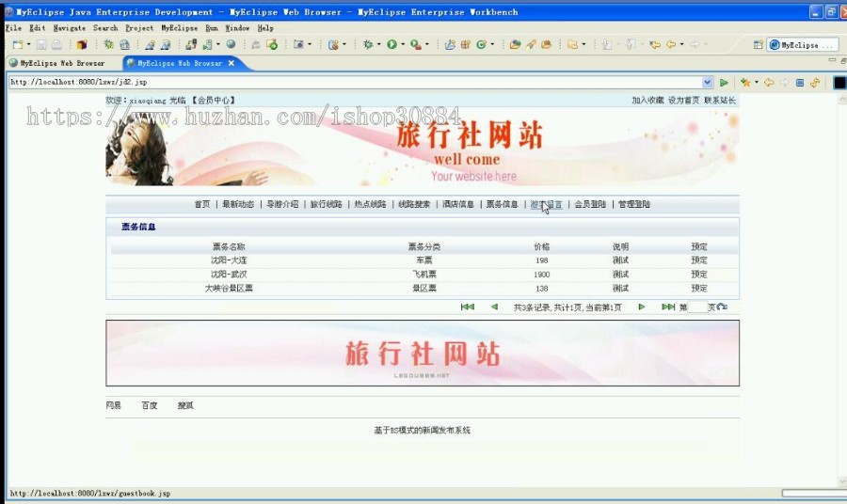This screenshot has width=847, height=504.
Task: Click the open folder toolbar icon
Action: (x=572, y=45)
